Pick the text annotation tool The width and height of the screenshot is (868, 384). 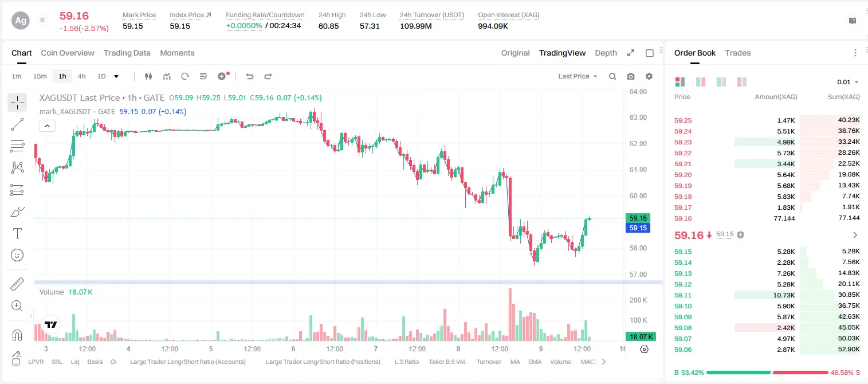17,233
